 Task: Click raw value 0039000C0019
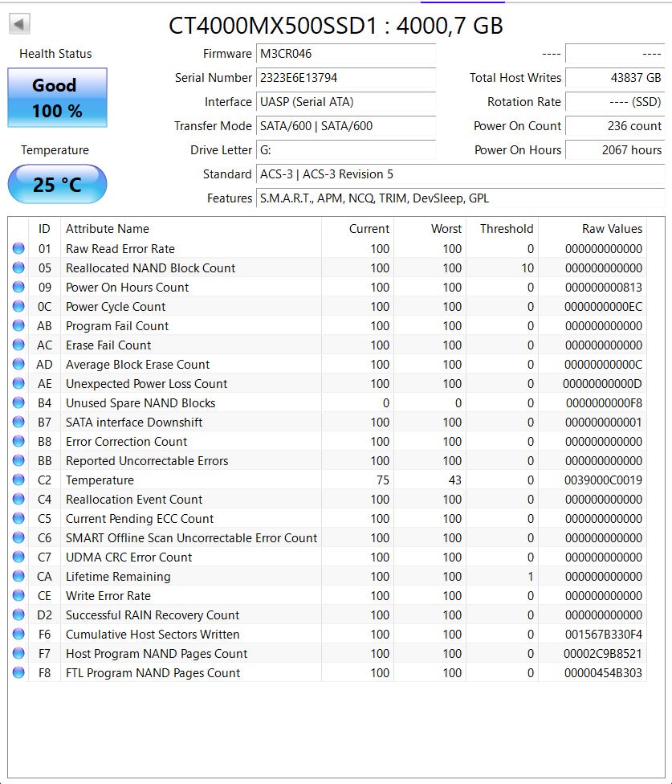click(x=604, y=480)
